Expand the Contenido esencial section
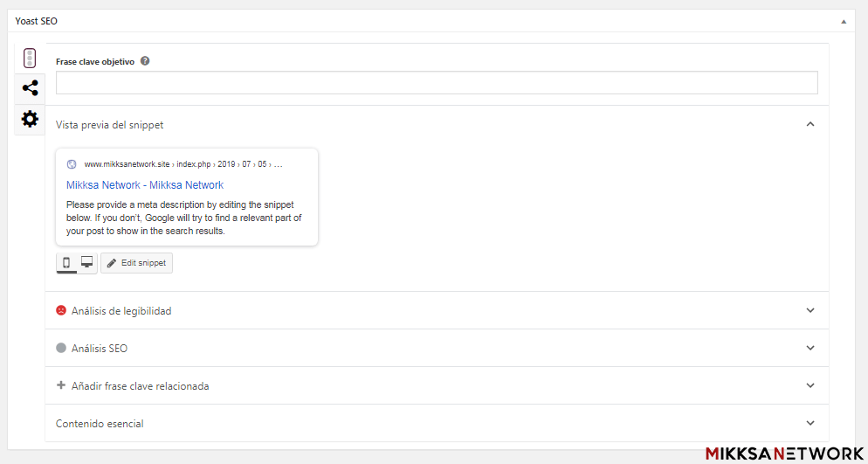The width and height of the screenshot is (868, 464). tap(810, 423)
